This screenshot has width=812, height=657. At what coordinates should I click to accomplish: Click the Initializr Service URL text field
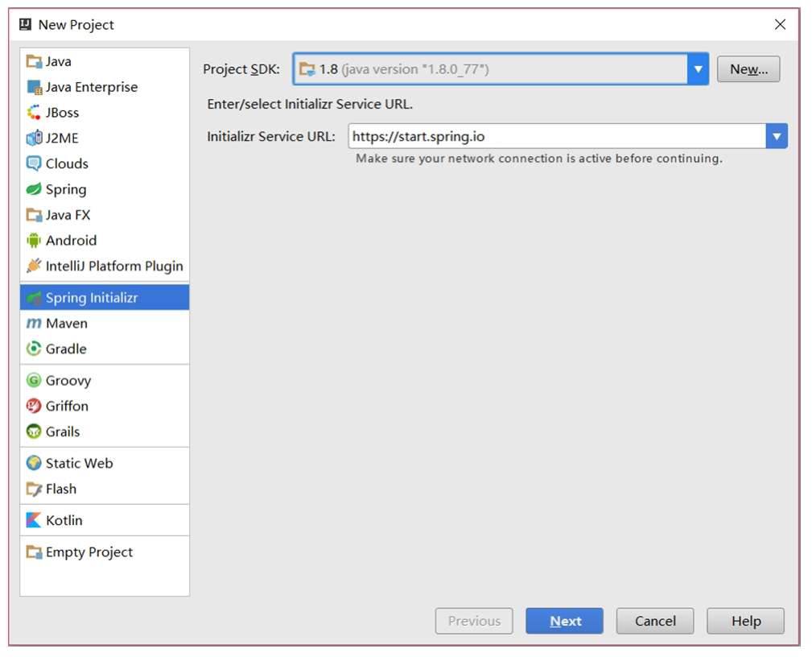tap(557, 136)
